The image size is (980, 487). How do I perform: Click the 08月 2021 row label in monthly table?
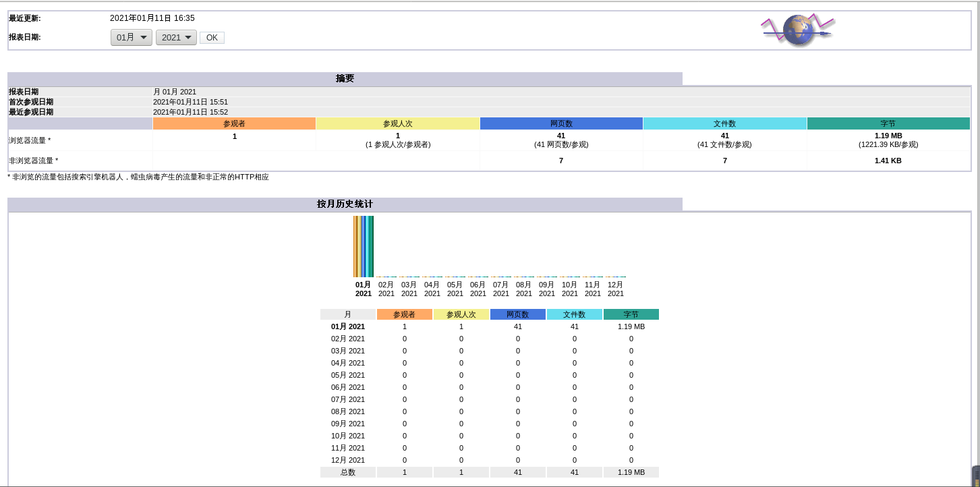(348, 411)
